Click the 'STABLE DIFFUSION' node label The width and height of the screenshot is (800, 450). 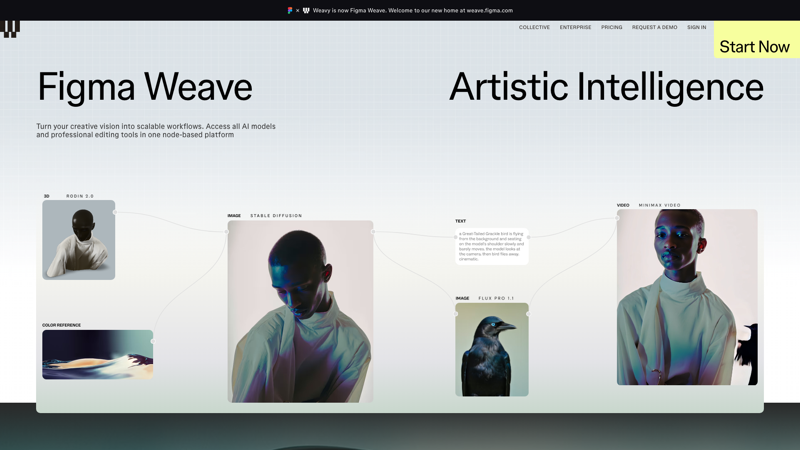coord(276,216)
